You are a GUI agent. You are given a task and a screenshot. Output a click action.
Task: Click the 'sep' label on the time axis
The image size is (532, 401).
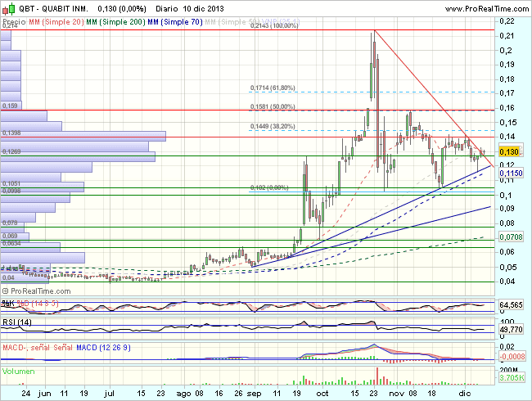tap(254, 394)
